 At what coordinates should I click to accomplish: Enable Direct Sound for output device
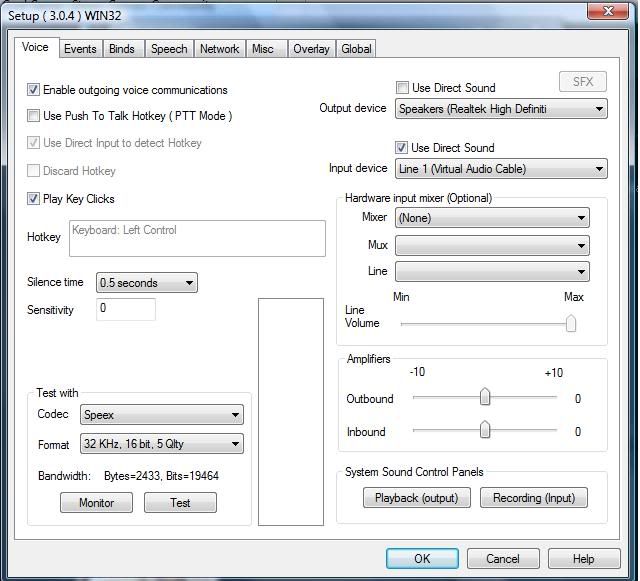pyautogui.click(x=403, y=88)
